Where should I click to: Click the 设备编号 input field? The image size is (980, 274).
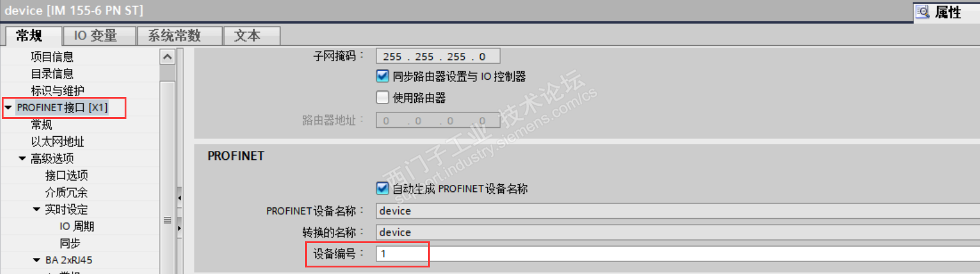[678, 254]
